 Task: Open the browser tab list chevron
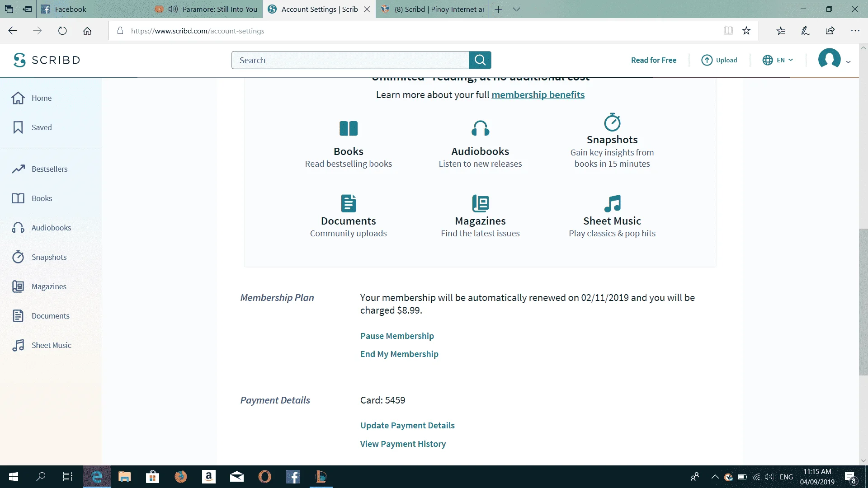click(516, 9)
